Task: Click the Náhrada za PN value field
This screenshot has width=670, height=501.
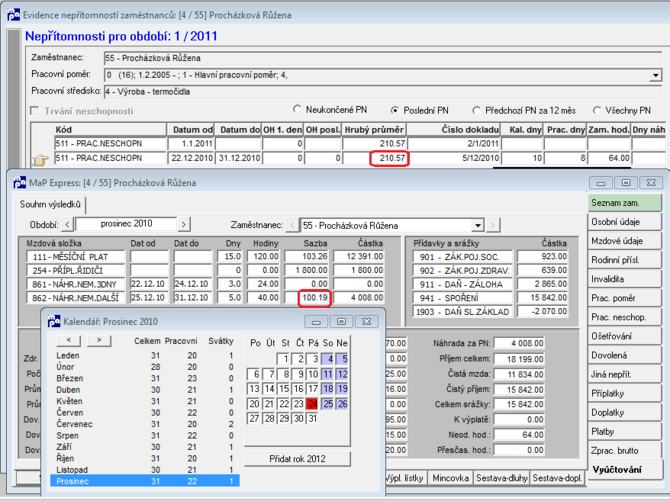Action: (x=519, y=343)
